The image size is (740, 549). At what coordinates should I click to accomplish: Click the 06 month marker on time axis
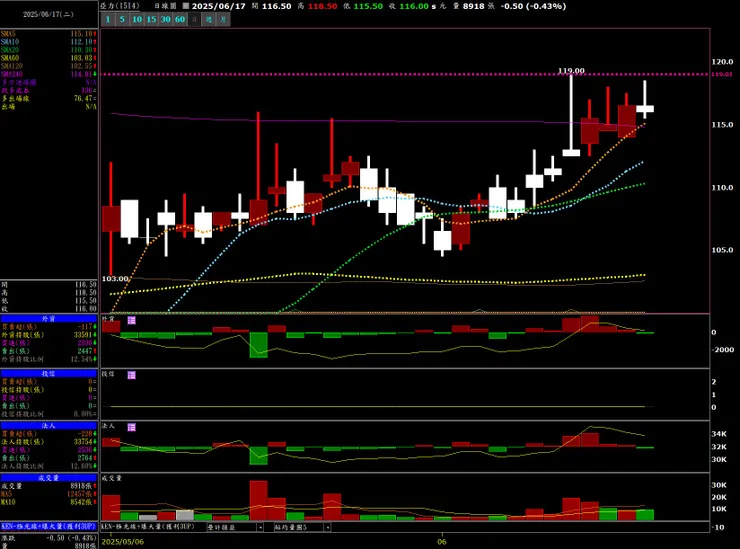point(442,541)
